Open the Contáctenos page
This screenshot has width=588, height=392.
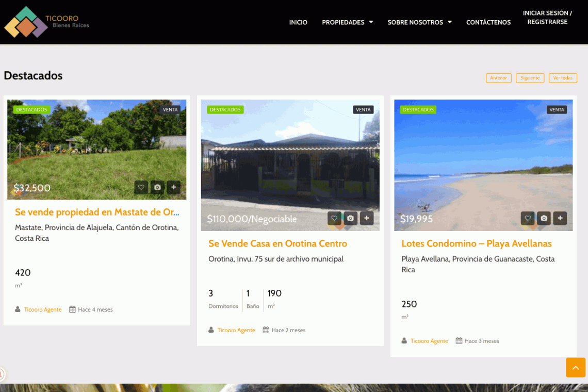(488, 22)
